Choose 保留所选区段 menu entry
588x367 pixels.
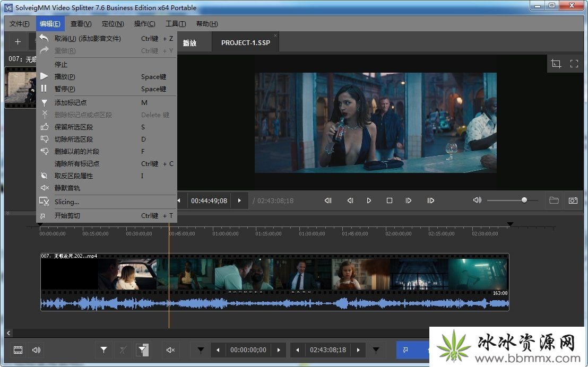[107, 127]
